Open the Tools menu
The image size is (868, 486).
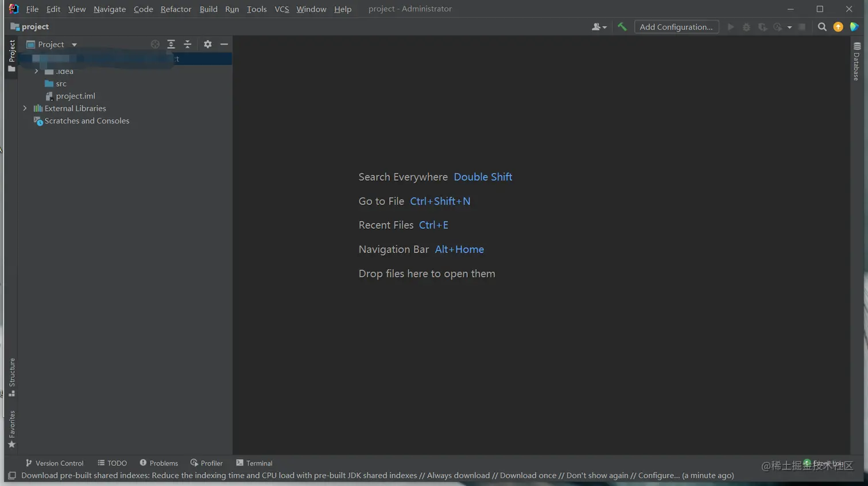click(257, 9)
